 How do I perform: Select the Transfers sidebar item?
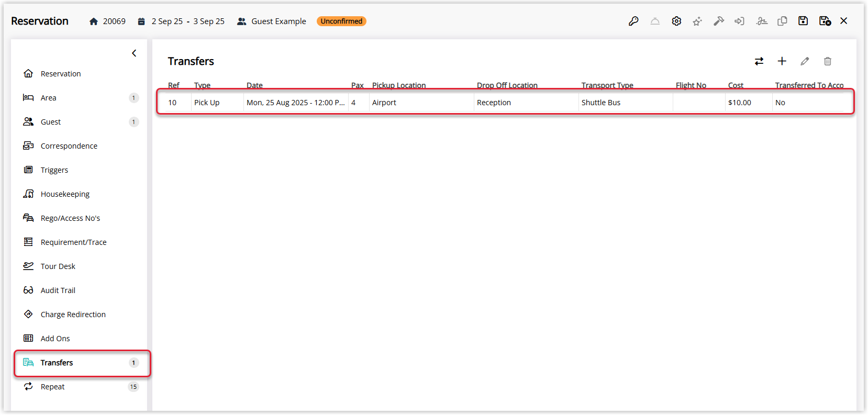(x=79, y=363)
